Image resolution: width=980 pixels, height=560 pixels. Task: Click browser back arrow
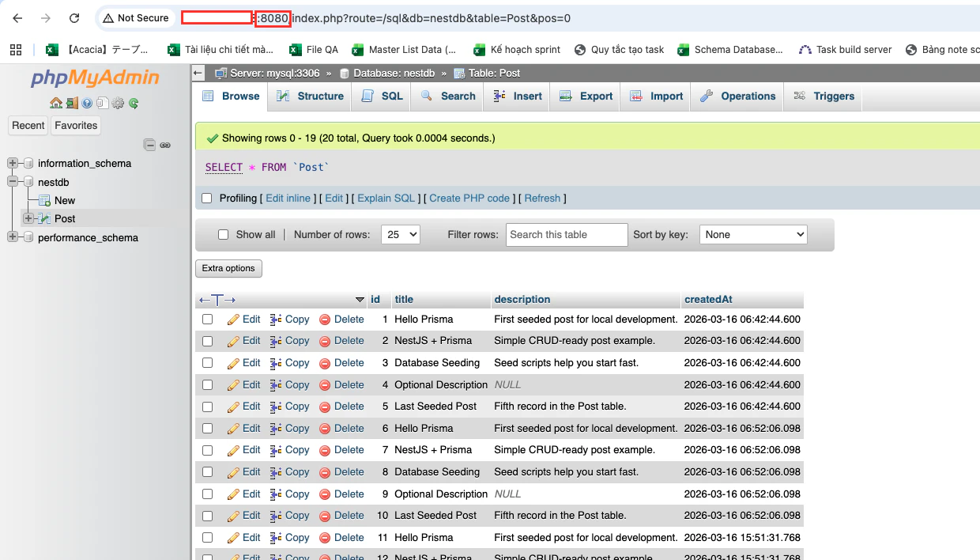(x=17, y=18)
